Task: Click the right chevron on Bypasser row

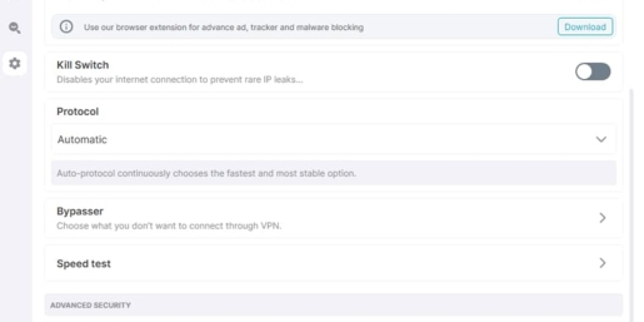Action: 602,218
